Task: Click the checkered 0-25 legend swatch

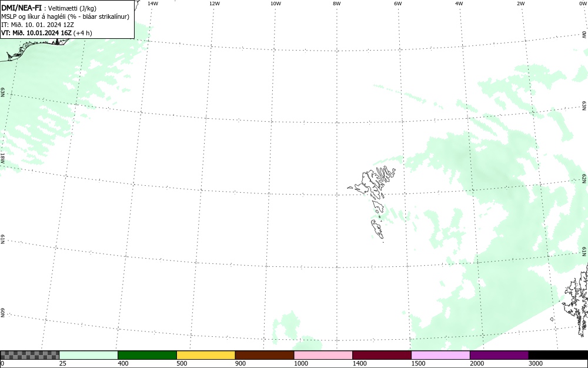Action: pyautogui.click(x=29, y=355)
